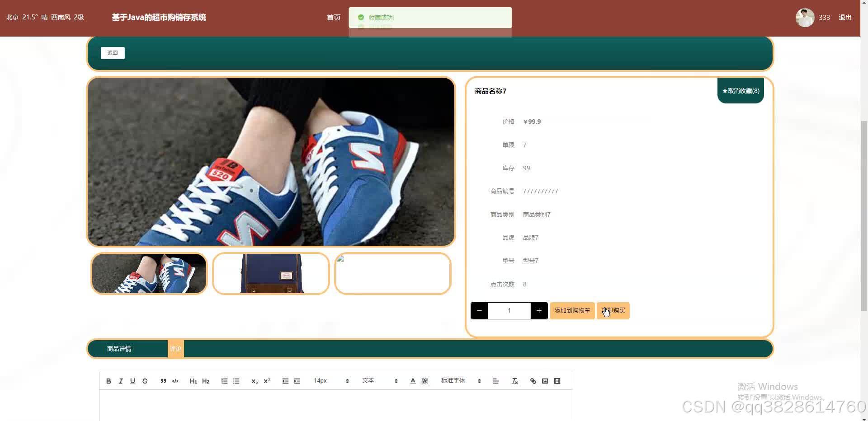Cancel favorite via 取消收藏(8) button

741,91
